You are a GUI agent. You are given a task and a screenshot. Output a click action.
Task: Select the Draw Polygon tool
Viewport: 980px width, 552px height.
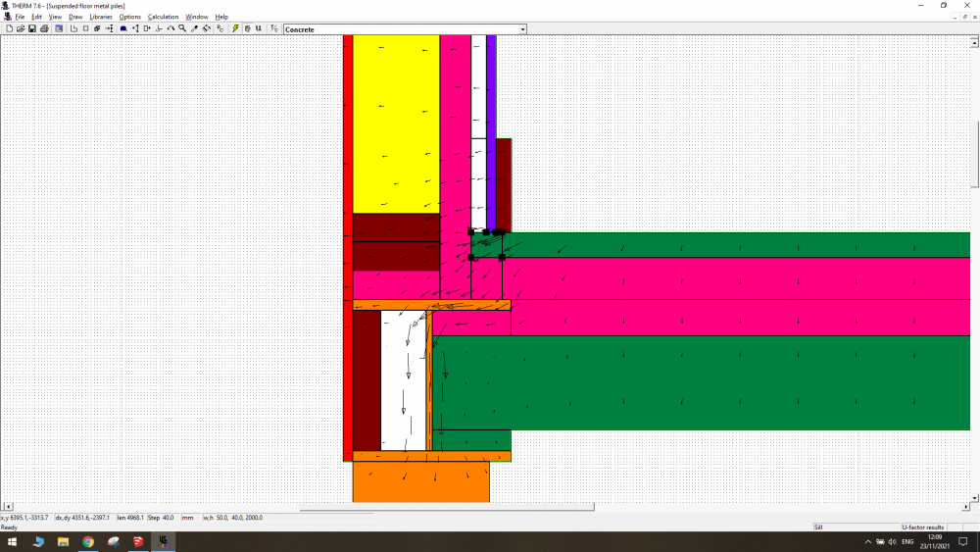point(73,28)
